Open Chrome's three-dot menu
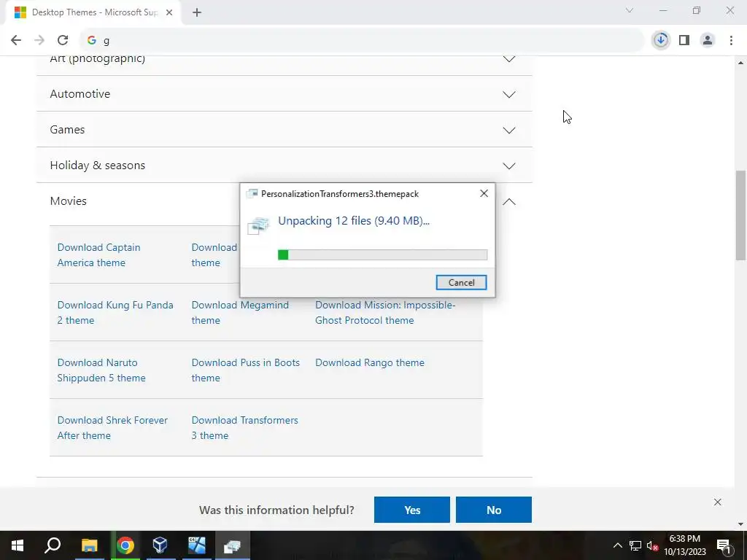Viewport: 747px width, 560px height. [x=731, y=41]
